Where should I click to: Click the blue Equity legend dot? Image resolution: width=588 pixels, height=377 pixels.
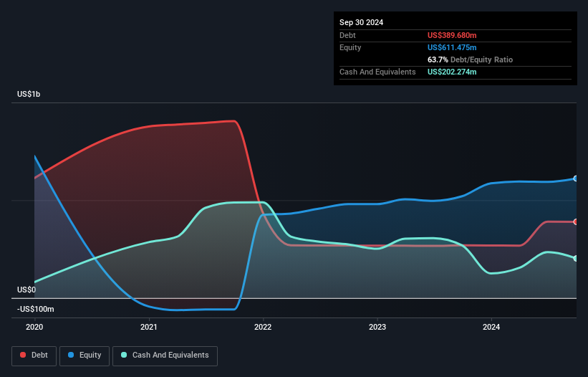[x=71, y=355]
